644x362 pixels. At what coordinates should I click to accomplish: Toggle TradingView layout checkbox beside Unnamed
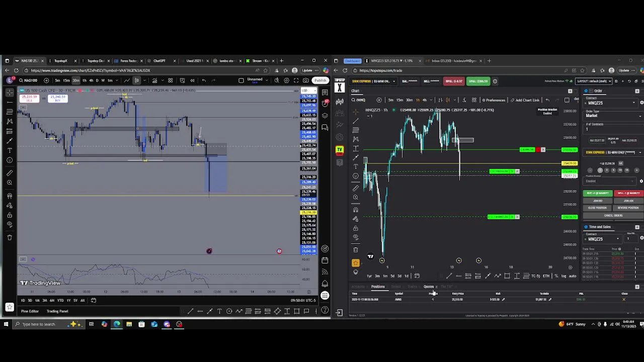[241, 80]
